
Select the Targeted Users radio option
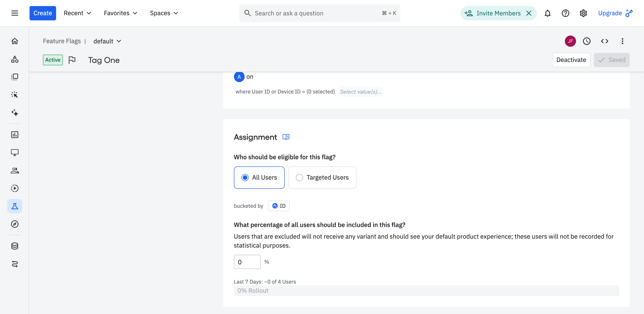pyautogui.click(x=322, y=177)
